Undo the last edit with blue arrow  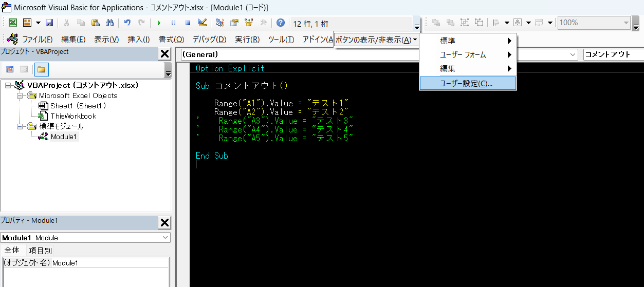127,23
